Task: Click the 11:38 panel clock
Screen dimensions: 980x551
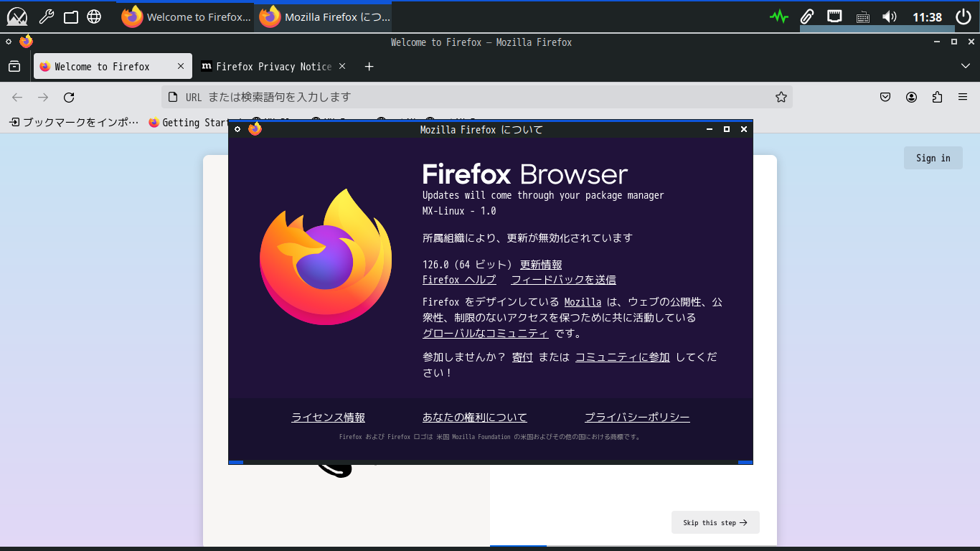Action: pos(927,17)
